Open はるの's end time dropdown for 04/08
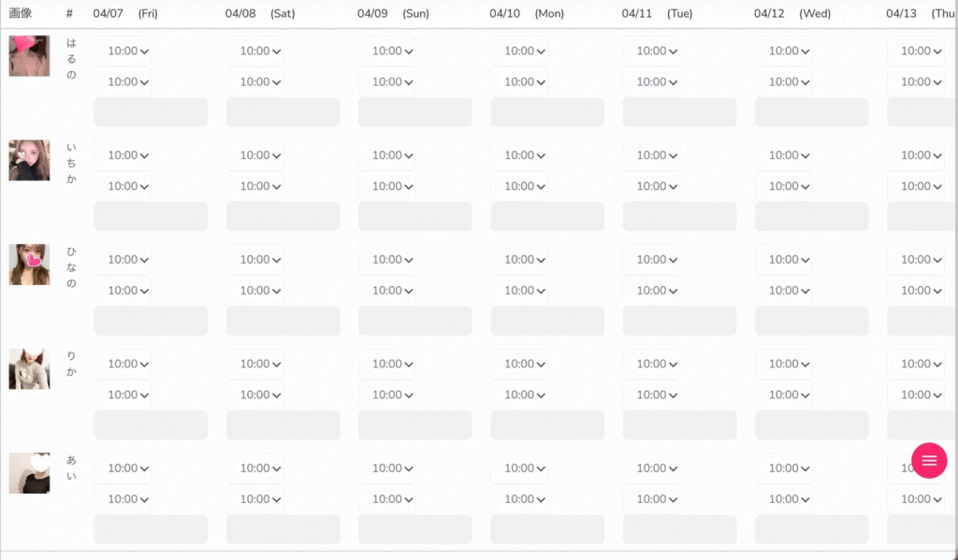The height and width of the screenshot is (560, 958). coord(256,82)
